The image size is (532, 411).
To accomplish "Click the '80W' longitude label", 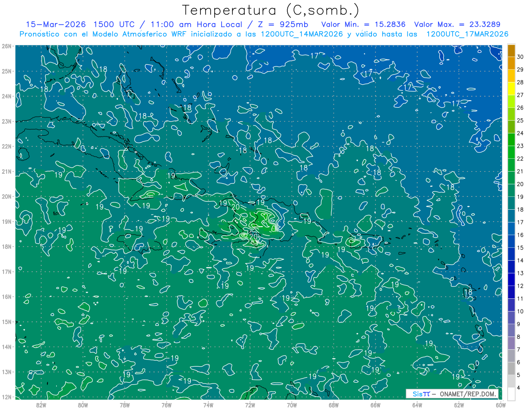I will (x=82, y=405).
